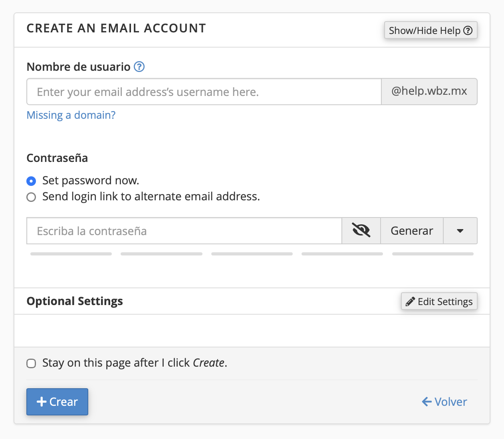Generate a password with the Generar button
Viewport: 504px width, 439px height.
click(x=412, y=231)
